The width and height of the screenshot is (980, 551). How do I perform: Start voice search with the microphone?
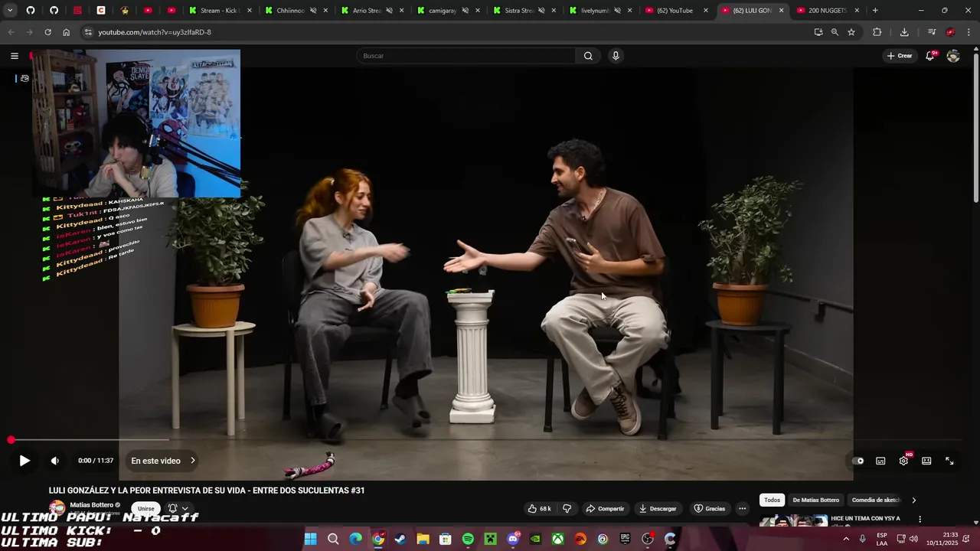(x=616, y=56)
